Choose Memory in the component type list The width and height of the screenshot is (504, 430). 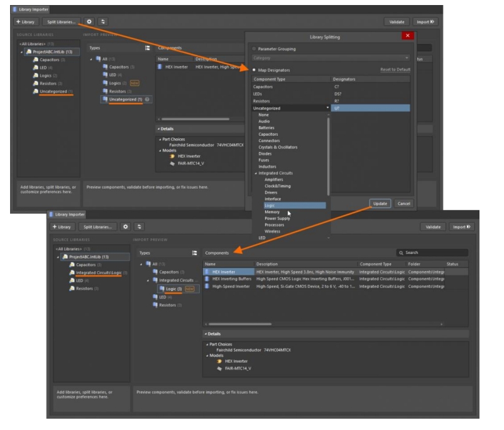coord(272,212)
